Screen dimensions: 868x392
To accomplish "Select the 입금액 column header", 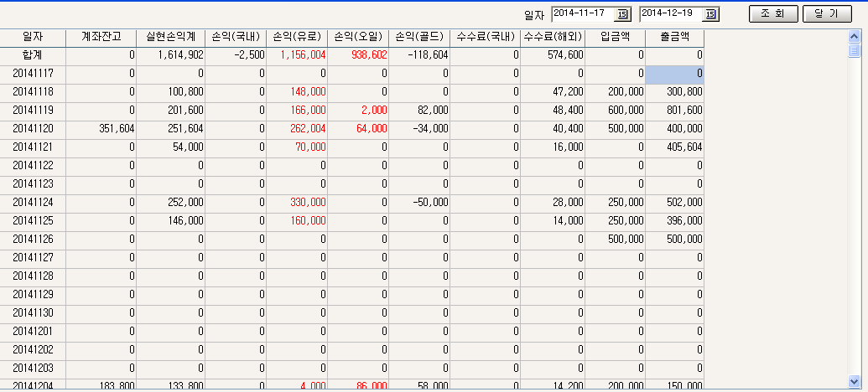I will [616, 38].
